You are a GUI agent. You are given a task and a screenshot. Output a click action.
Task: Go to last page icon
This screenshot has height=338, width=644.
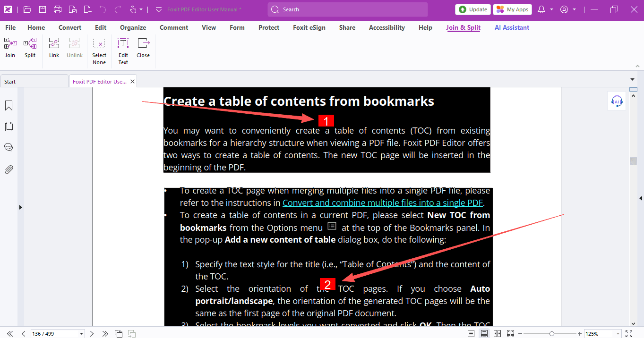pos(105,334)
